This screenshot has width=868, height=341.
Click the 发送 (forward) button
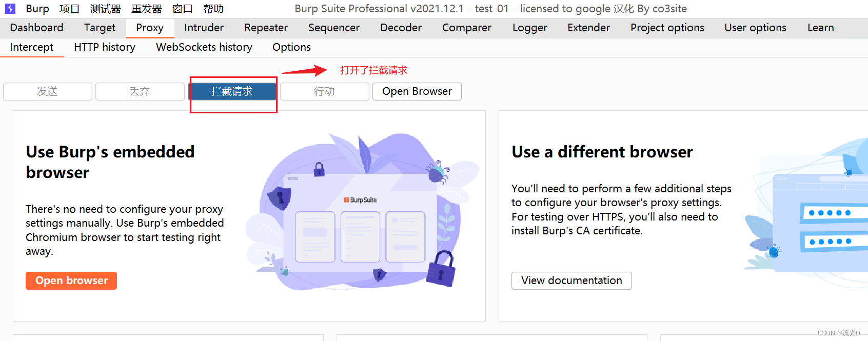(x=48, y=91)
